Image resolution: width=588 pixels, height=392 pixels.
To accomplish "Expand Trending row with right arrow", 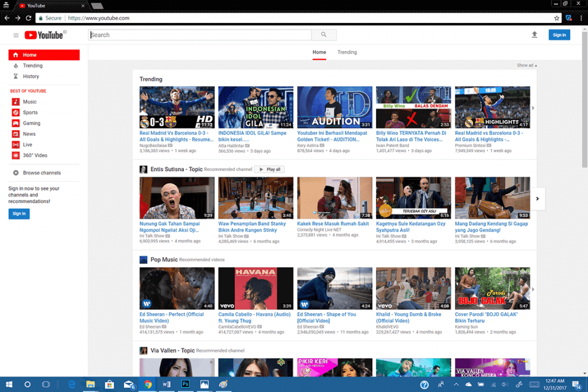I will tap(533, 108).
